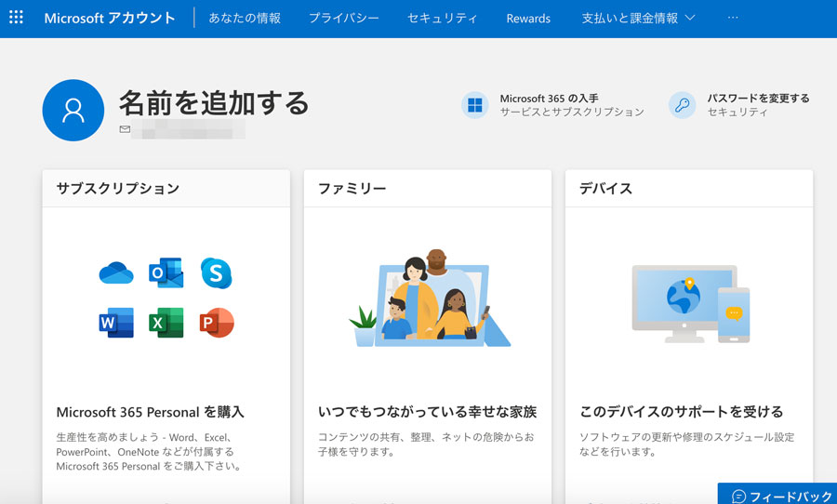Click Microsoft 365 の入手 link
The width and height of the screenshot is (837, 504).
coord(549,99)
